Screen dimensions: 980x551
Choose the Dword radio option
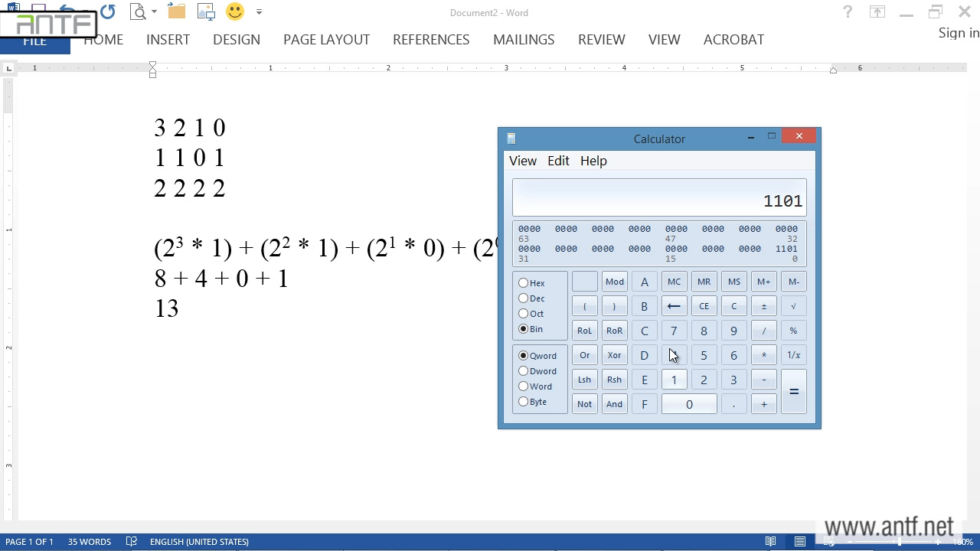coord(524,371)
